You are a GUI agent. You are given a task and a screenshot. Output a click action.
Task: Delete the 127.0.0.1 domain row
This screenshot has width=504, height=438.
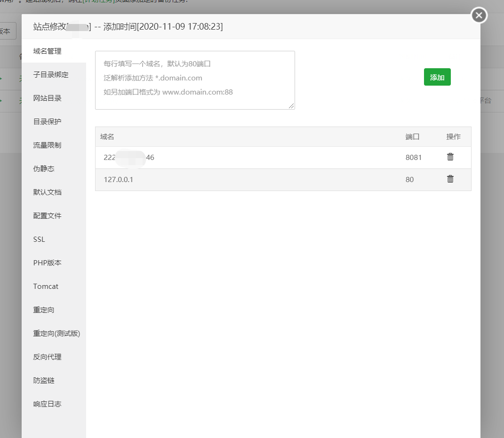click(x=450, y=179)
